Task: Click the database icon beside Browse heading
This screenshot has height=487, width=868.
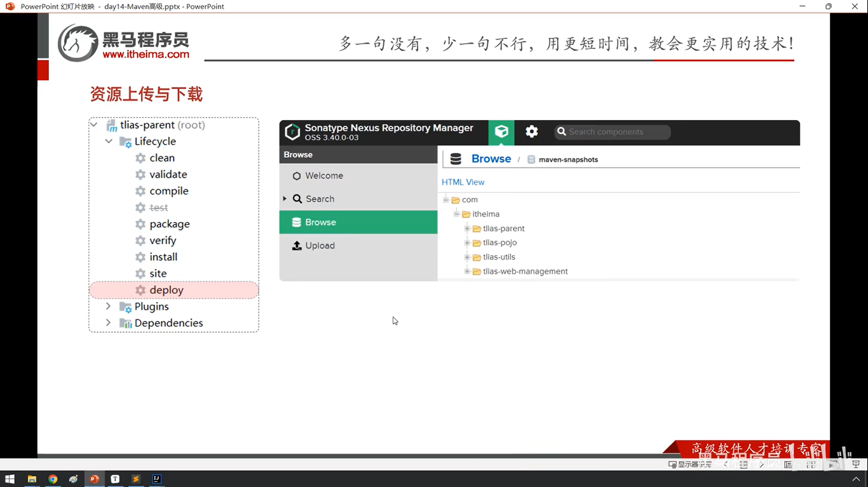Action: [456, 159]
